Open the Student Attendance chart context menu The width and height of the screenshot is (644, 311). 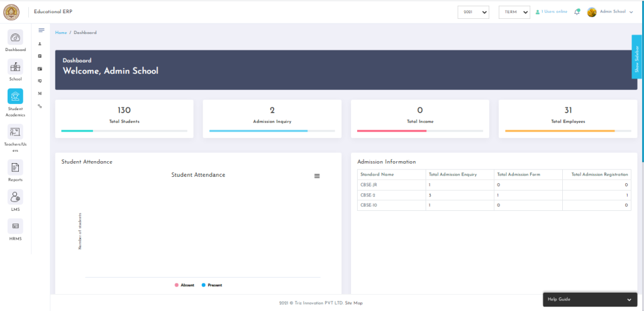(x=317, y=176)
